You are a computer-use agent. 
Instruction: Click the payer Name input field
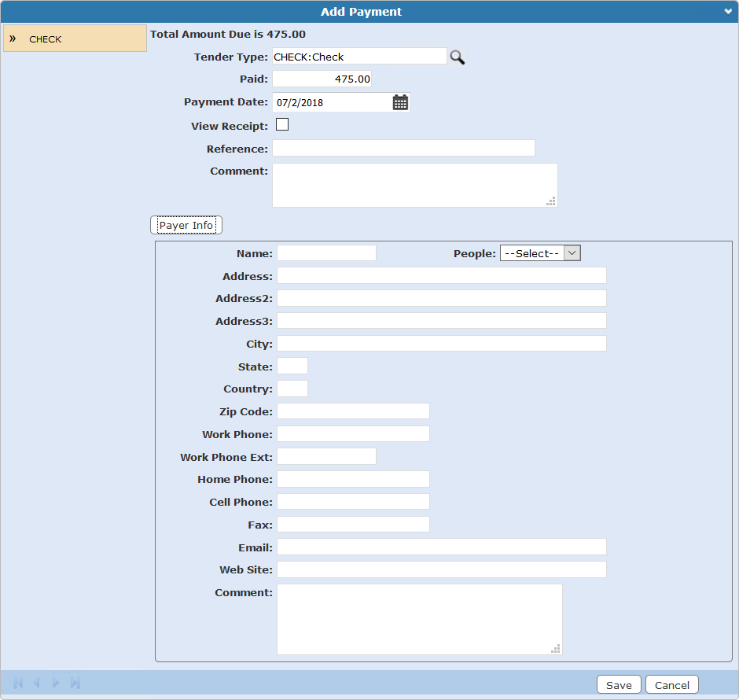[x=326, y=252]
